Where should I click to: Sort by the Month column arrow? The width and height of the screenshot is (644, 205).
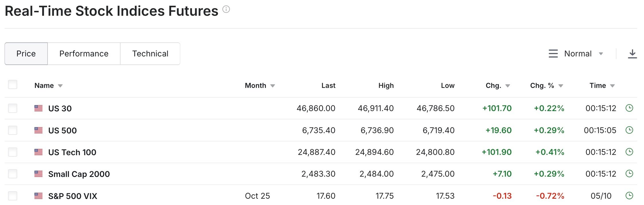coord(273,86)
